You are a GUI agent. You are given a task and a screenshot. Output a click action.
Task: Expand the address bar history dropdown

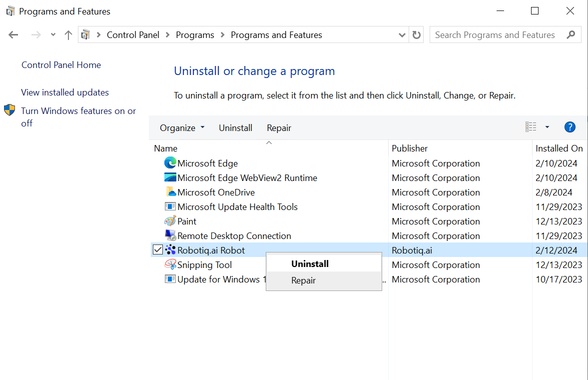click(402, 35)
